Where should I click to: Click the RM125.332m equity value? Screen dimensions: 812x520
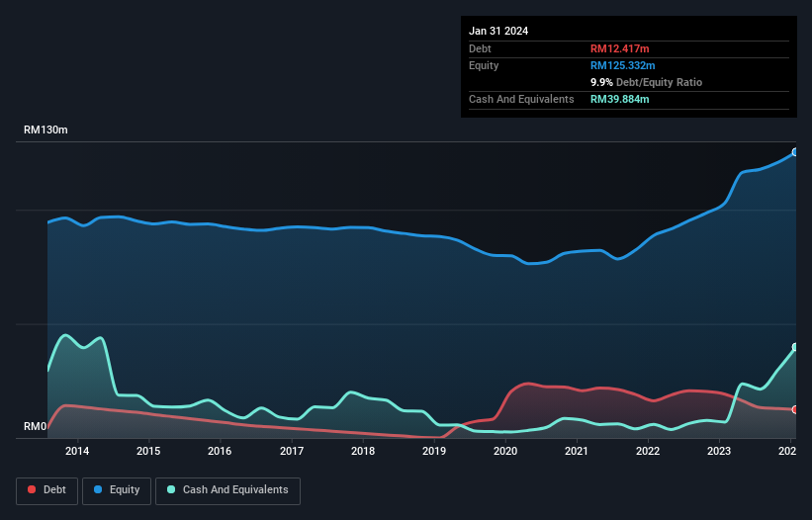(622, 65)
